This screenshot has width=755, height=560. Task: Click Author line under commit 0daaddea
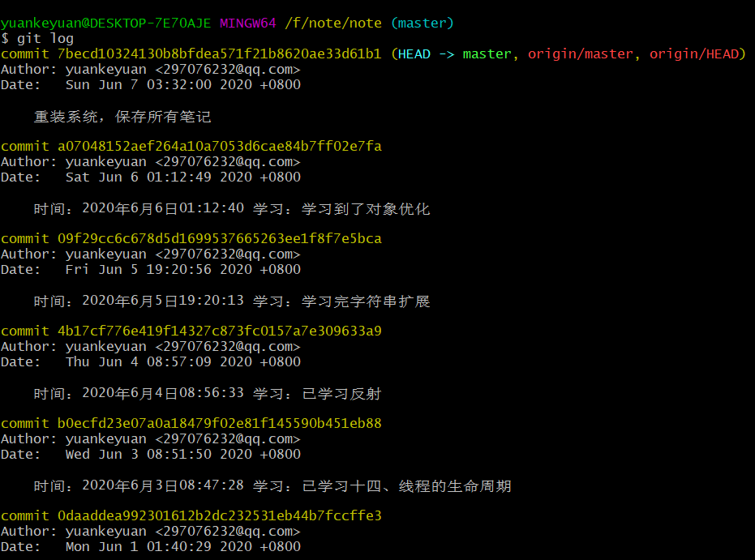click(150, 531)
